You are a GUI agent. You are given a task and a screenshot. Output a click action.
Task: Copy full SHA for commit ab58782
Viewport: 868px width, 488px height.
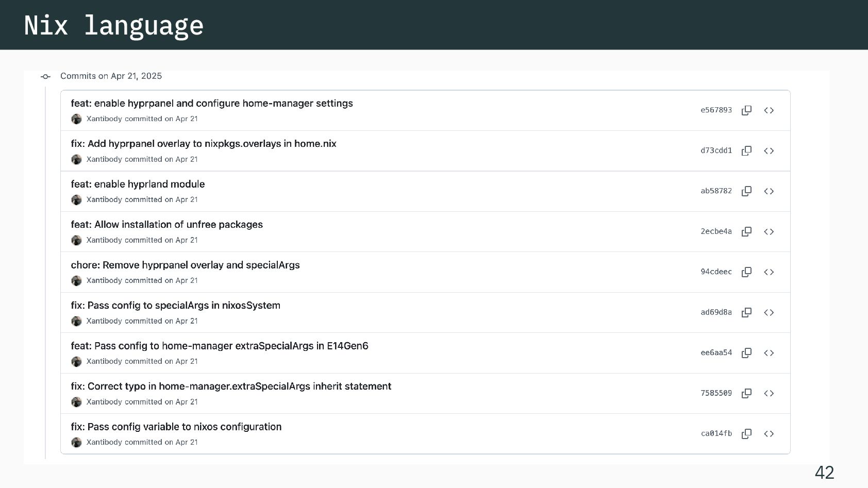click(x=746, y=191)
